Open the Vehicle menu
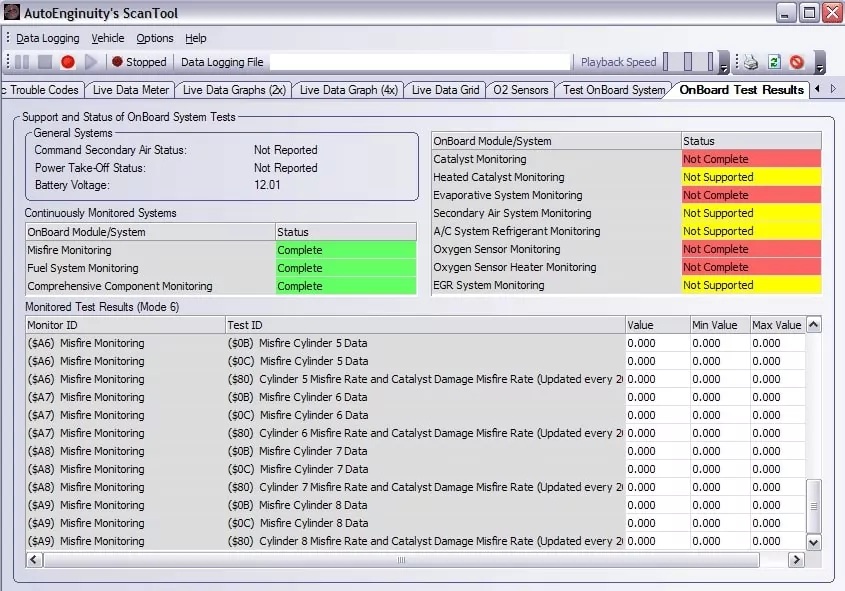The height and width of the screenshot is (591, 845). click(108, 38)
